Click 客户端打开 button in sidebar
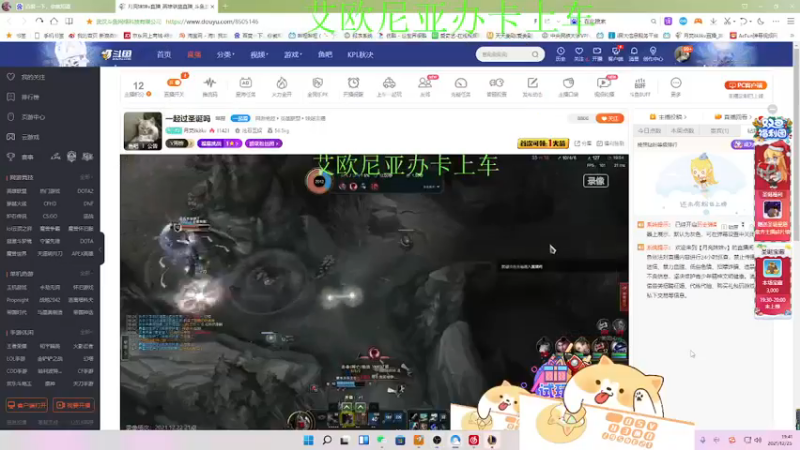 click(27, 405)
